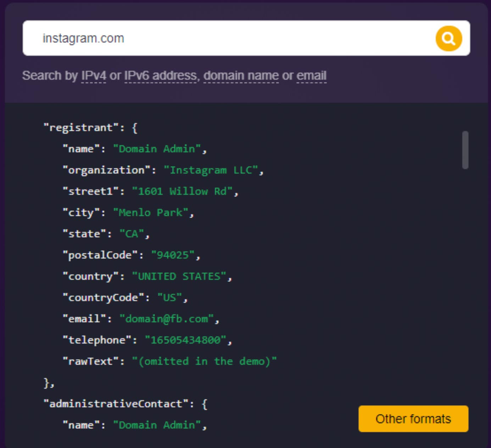Click the "street1" JSON key
Screen dimensions: 491x448
[90, 191]
